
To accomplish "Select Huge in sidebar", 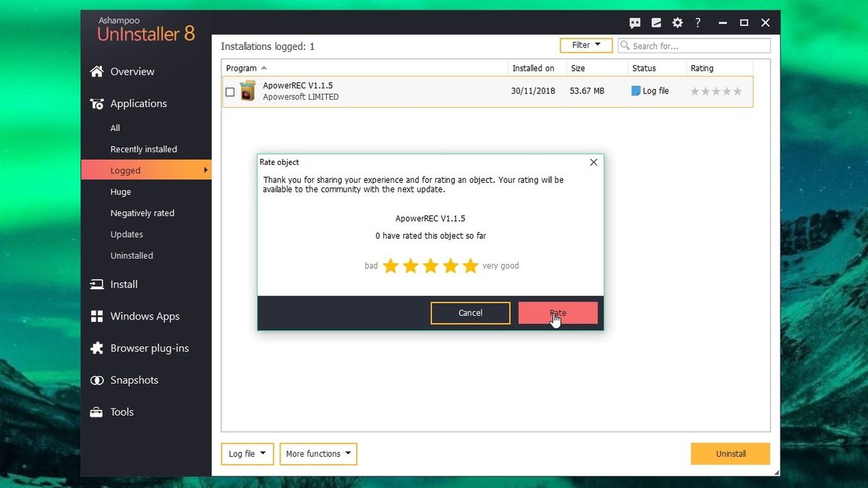I will [x=121, y=192].
